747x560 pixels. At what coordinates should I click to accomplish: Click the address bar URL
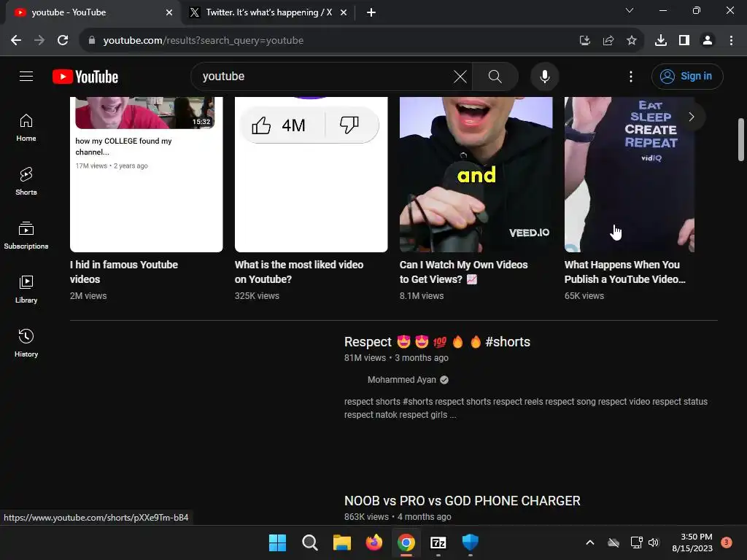click(x=204, y=41)
